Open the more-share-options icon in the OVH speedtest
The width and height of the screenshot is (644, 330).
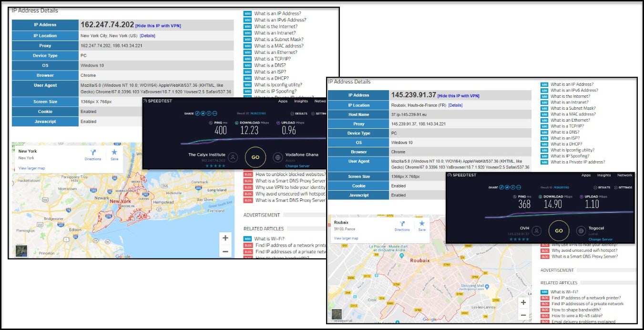point(519,187)
